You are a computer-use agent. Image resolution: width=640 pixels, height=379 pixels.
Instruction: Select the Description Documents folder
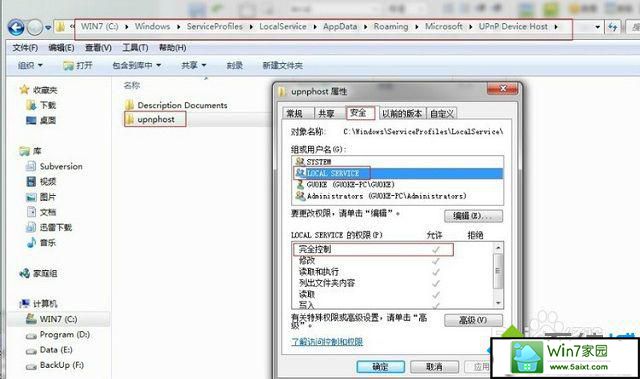tap(176, 105)
